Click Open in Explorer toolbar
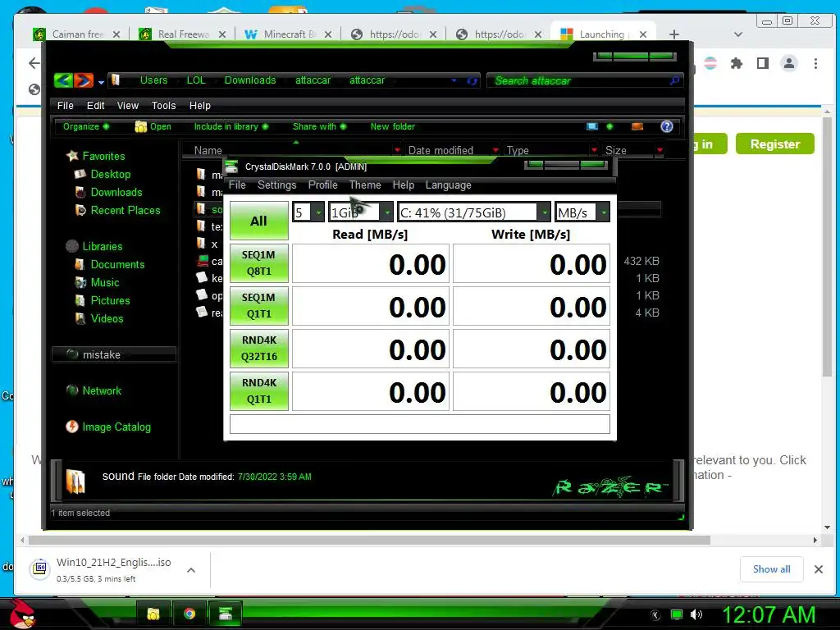Screen dimensions: 840x630 153,126
